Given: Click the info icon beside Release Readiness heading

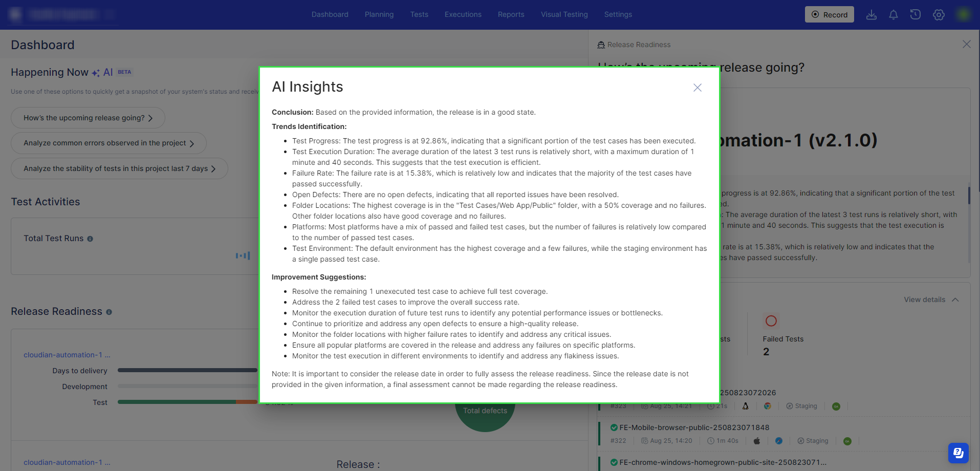Looking at the screenshot, I should 109,312.
